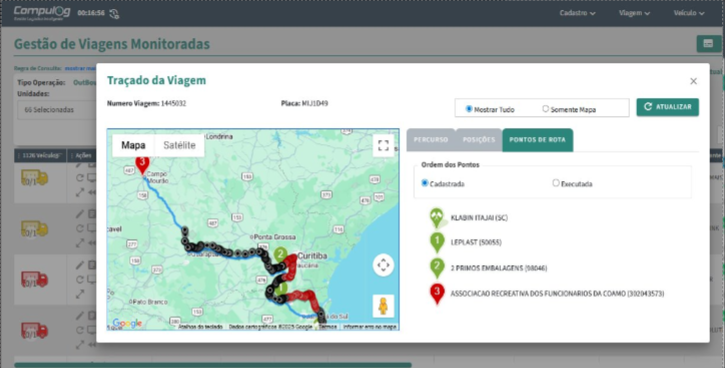Open the Veículo dropdown menu

(689, 13)
